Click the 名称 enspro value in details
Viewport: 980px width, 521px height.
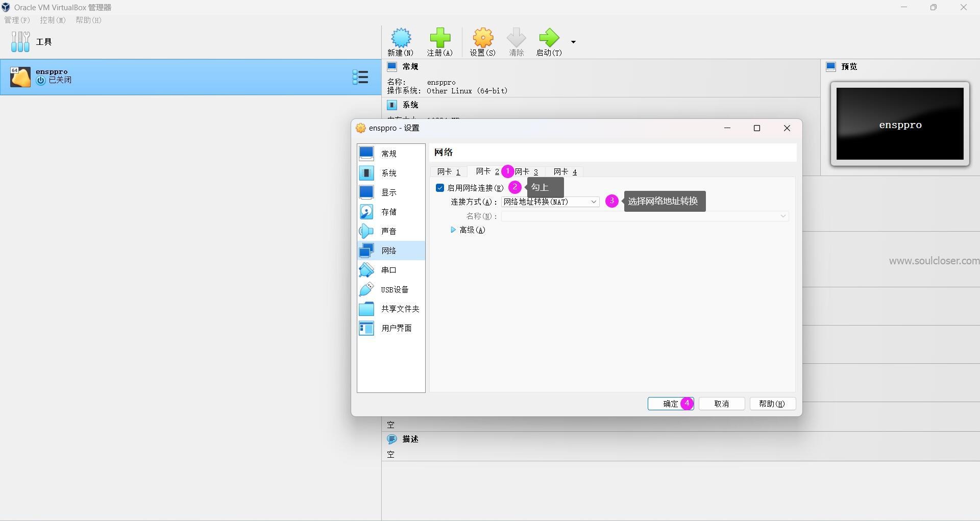pos(441,82)
